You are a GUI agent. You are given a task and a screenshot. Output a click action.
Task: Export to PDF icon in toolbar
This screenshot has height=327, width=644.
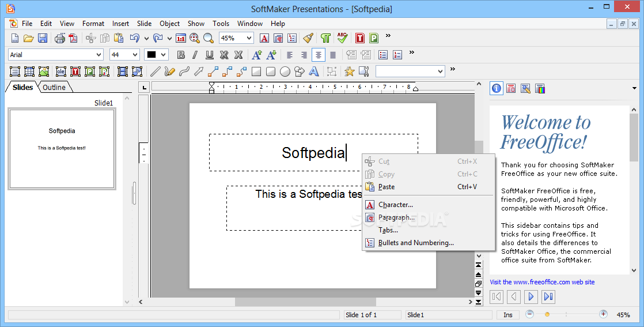pyautogui.click(x=73, y=38)
